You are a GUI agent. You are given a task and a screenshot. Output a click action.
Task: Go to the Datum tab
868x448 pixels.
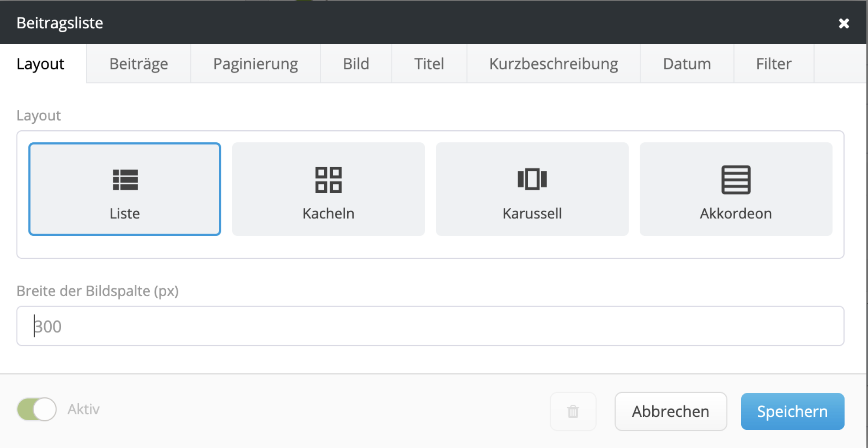click(686, 63)
